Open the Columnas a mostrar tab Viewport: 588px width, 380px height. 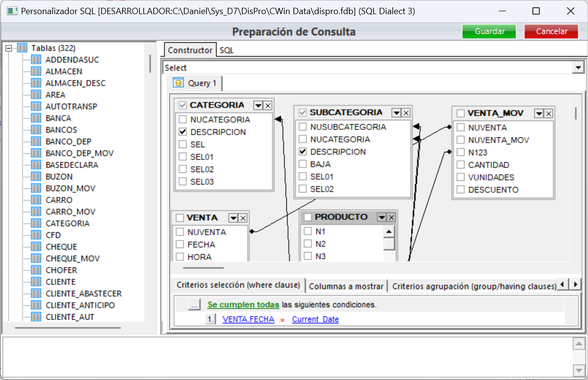[x=346, y=286]
